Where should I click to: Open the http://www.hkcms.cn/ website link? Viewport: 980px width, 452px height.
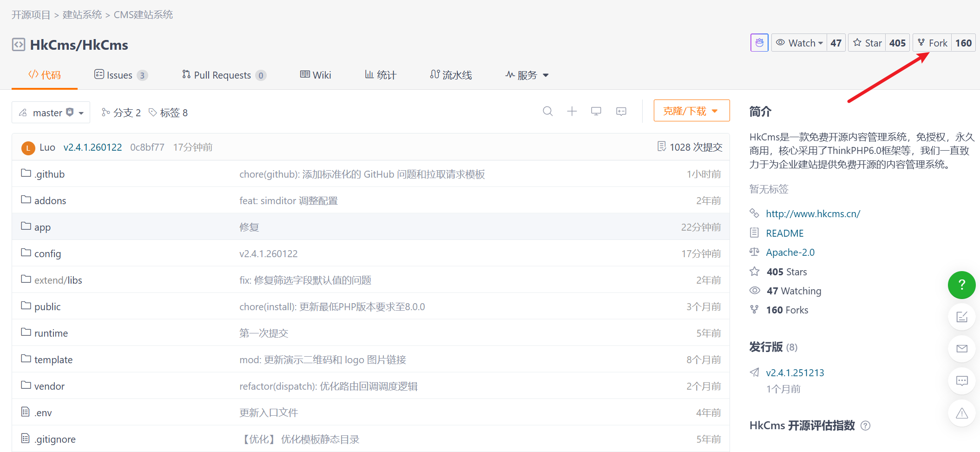point(813,213)
